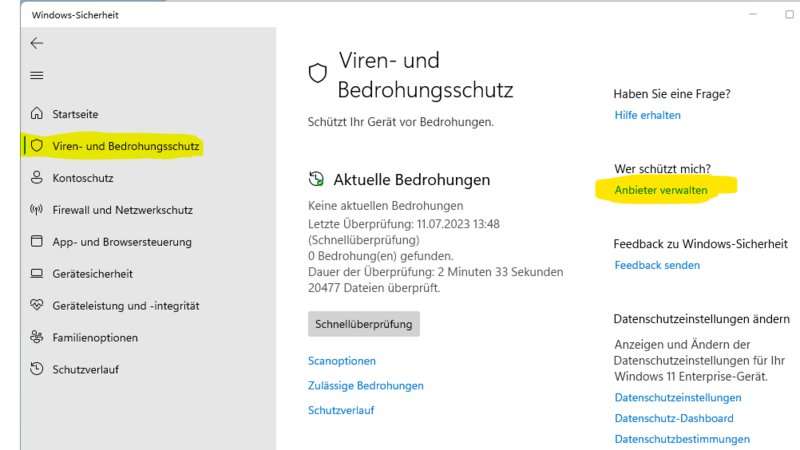
Task: Click the Schutzverlauf clock icon in sidebar
Action: pyautogui.click(x=37, y=369)
